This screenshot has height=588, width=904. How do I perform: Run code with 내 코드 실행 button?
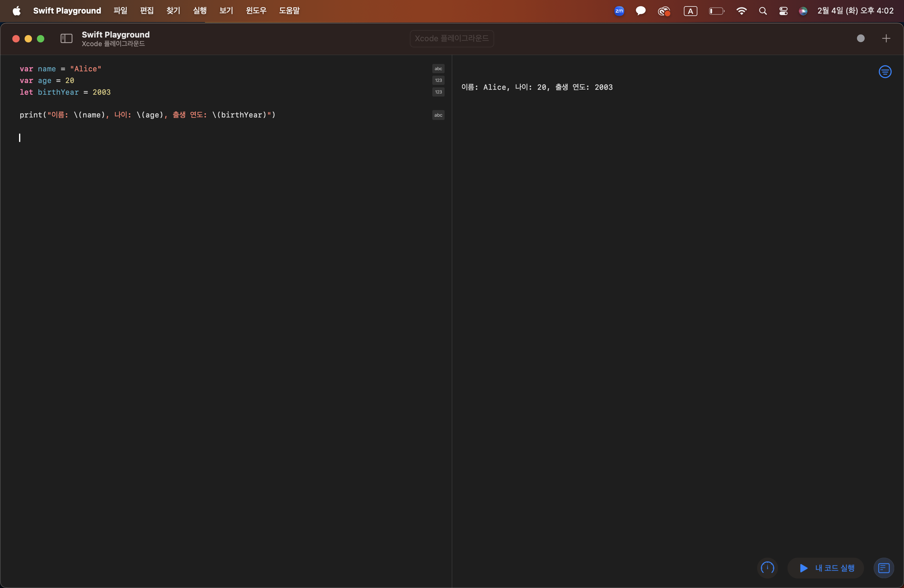tap(826, 568)
